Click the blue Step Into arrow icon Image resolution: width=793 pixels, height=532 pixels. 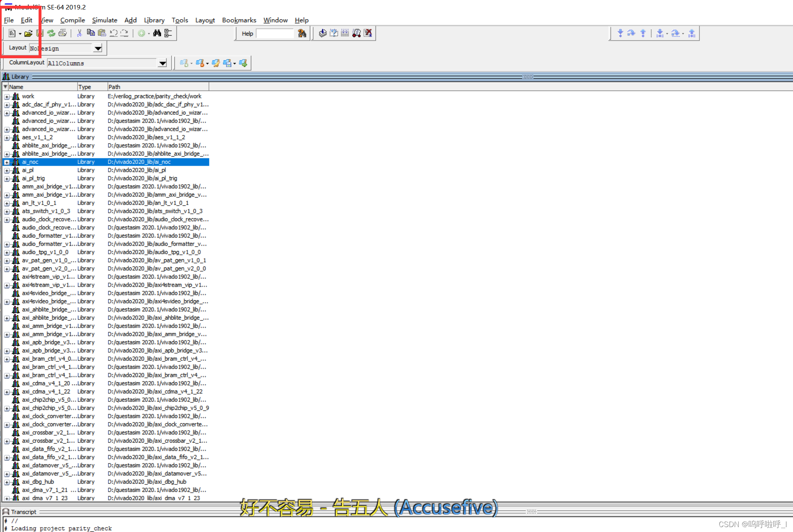(x=620, y=33)
